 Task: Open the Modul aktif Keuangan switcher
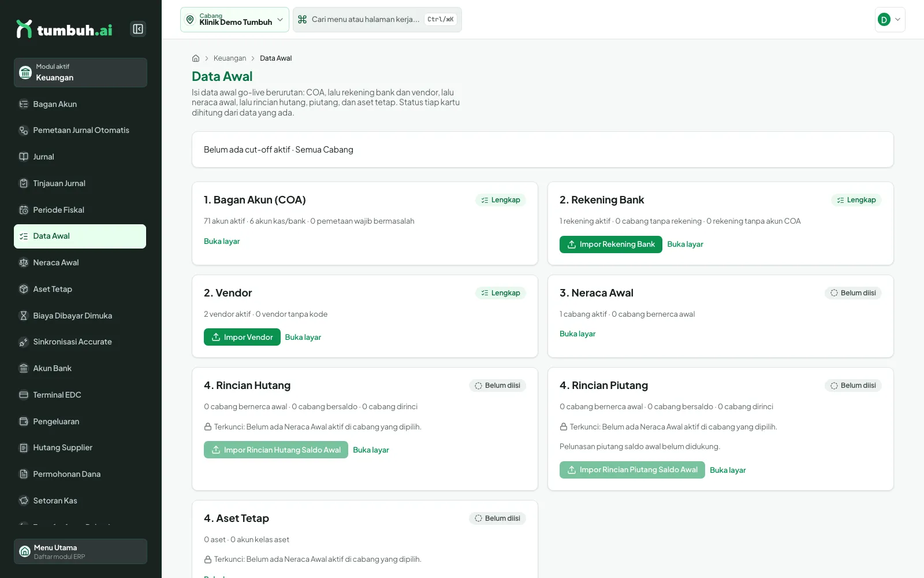point(80,72)
